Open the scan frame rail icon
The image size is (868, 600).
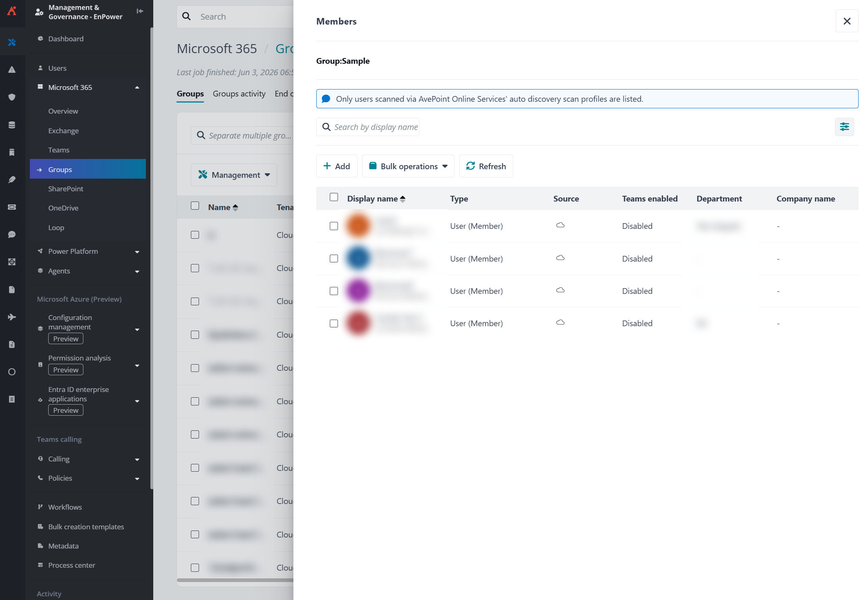tap(12, 262)
